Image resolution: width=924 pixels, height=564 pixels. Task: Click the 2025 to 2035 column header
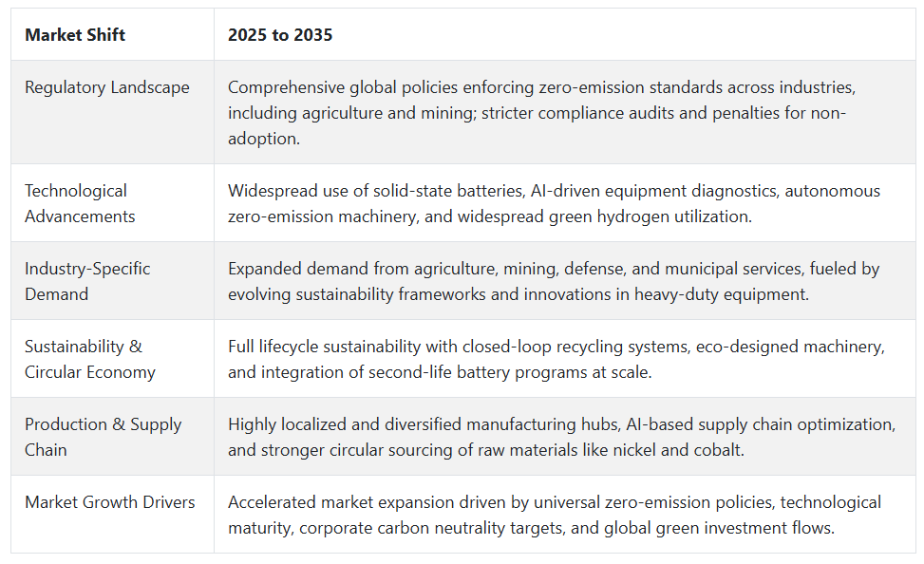point(280,35)
